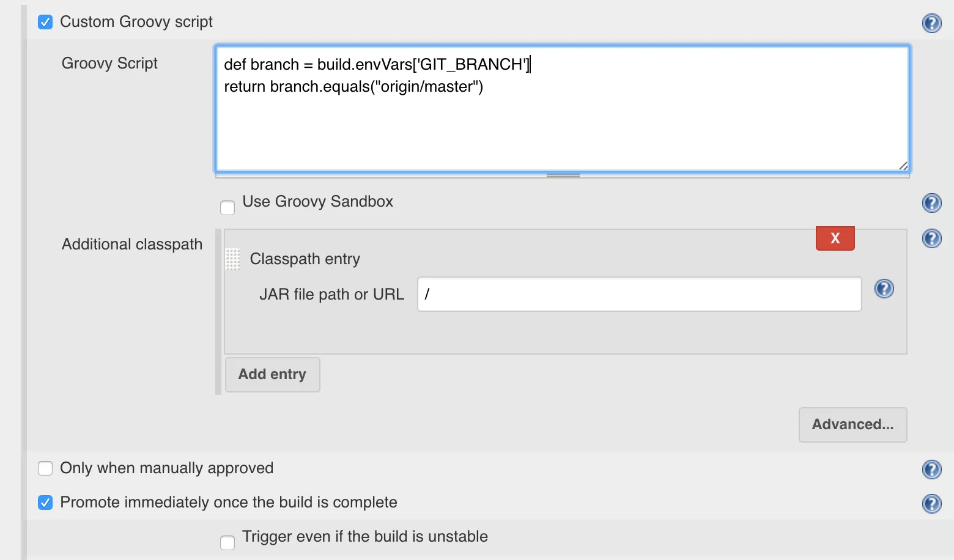
Task: Focus the JAR file path or URL field
Action: [x=639, y=294]
